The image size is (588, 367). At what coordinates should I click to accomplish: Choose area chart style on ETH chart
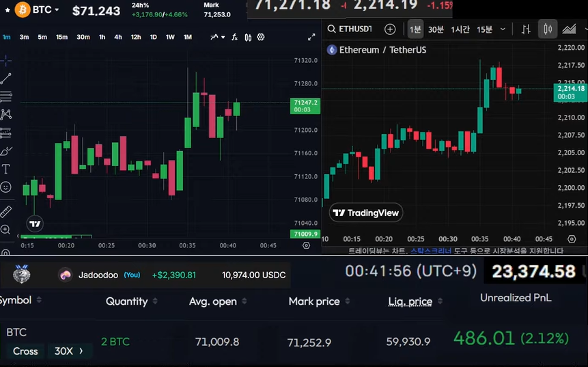tap(569, 29)
